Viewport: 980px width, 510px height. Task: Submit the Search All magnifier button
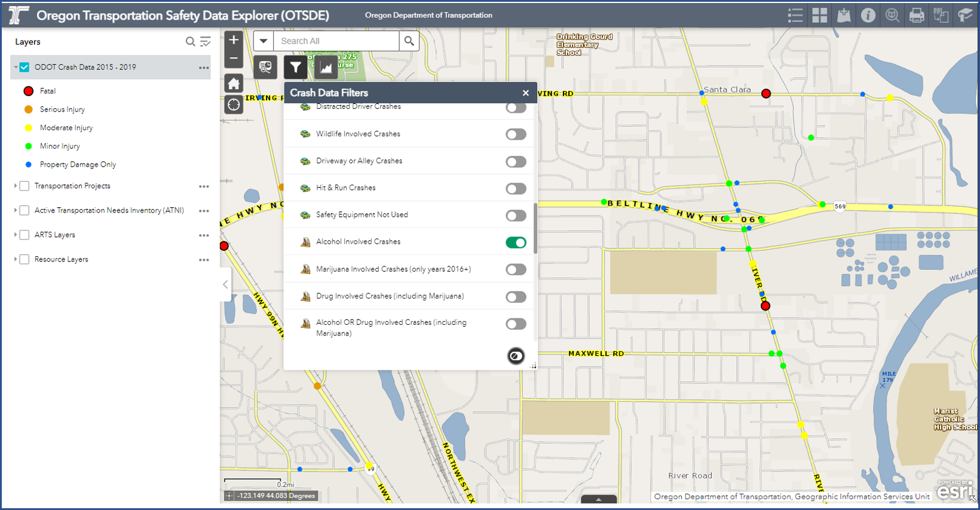(409, 41)
